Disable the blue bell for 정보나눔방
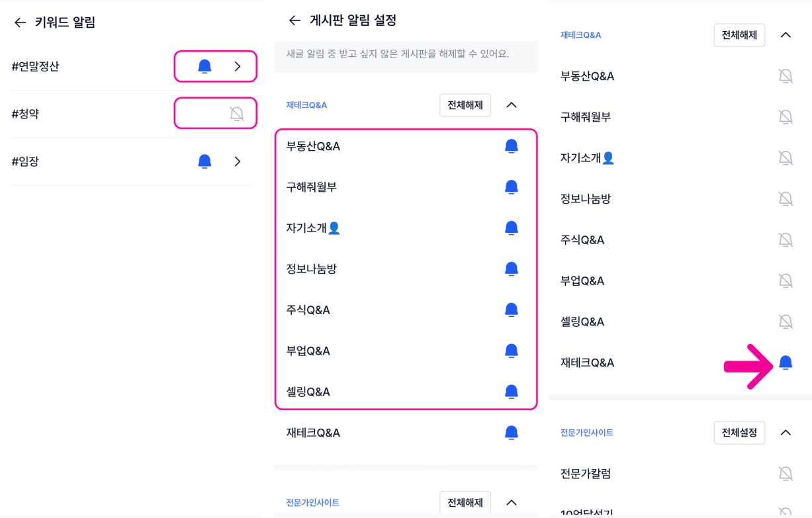 (511, 269)
